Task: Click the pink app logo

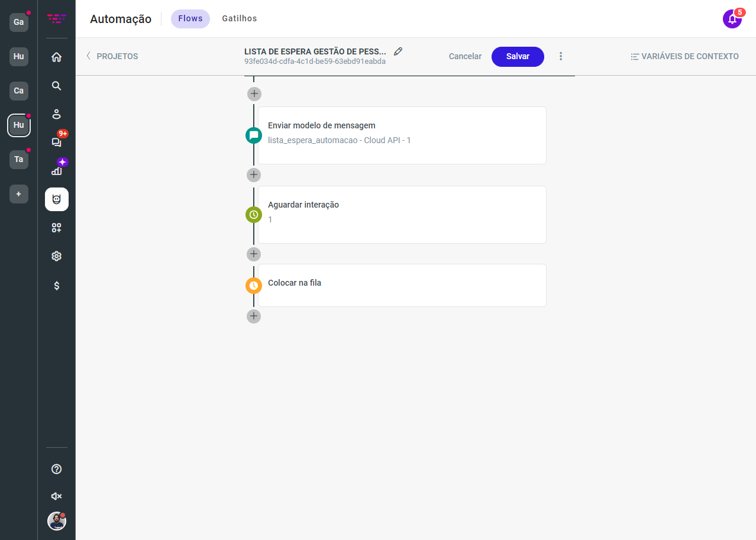Action: pos(57,19)
